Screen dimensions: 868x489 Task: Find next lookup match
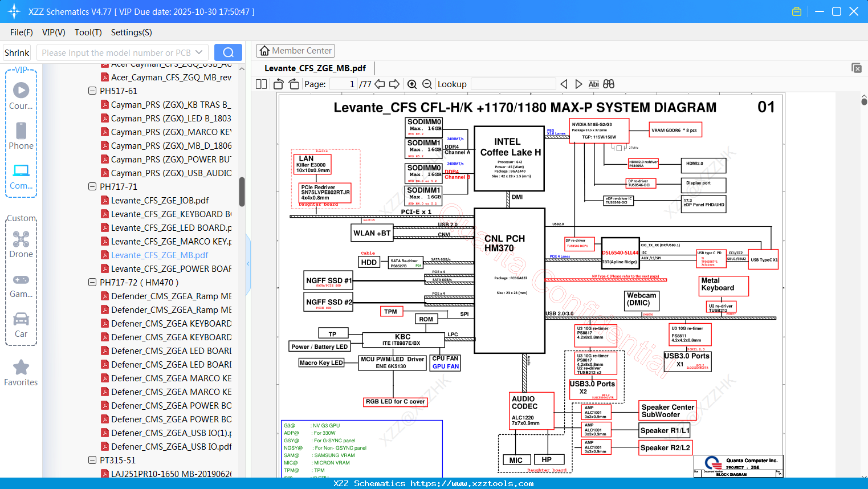coord(578,84)
